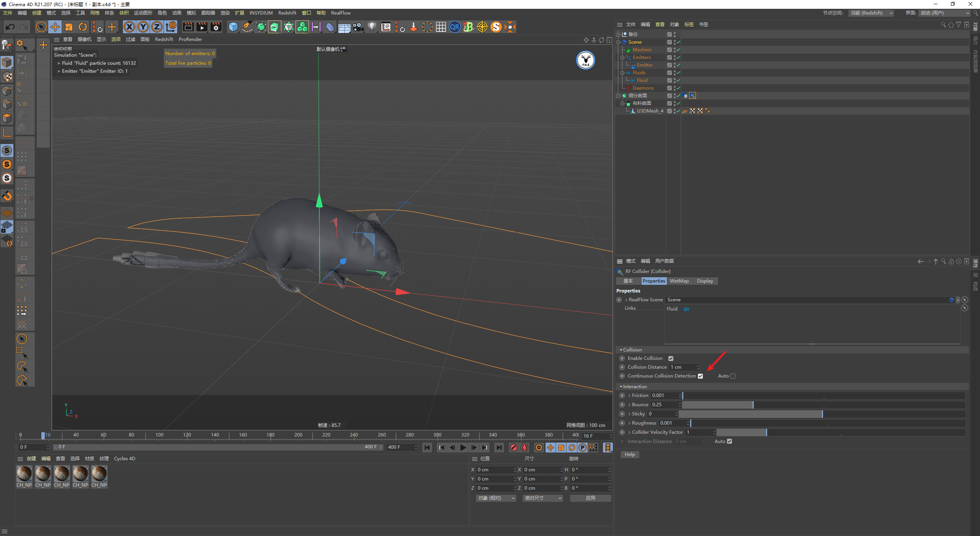Adjust the Bounce slider
980x536 pixels.
pos(753,405)
